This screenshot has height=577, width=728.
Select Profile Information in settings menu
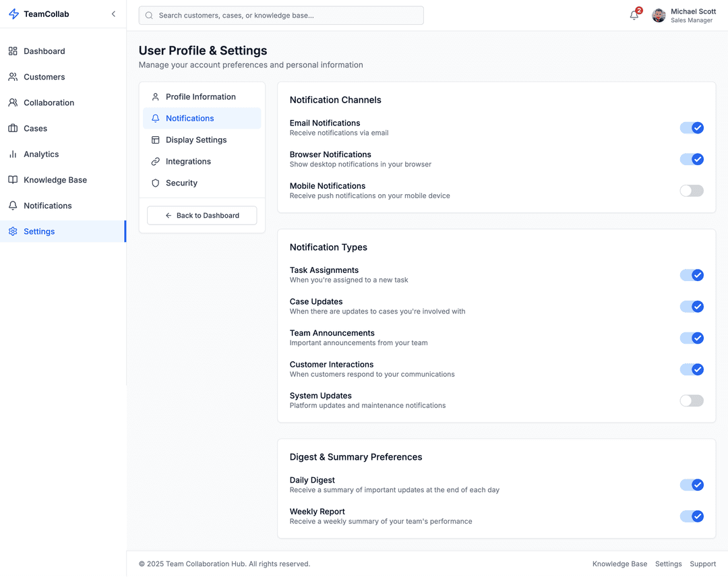pyautogui.click(x=200, y=97)
